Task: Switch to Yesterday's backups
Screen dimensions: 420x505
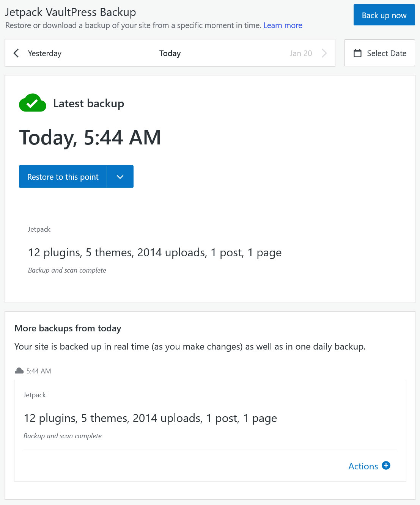Action: point(44,53)
